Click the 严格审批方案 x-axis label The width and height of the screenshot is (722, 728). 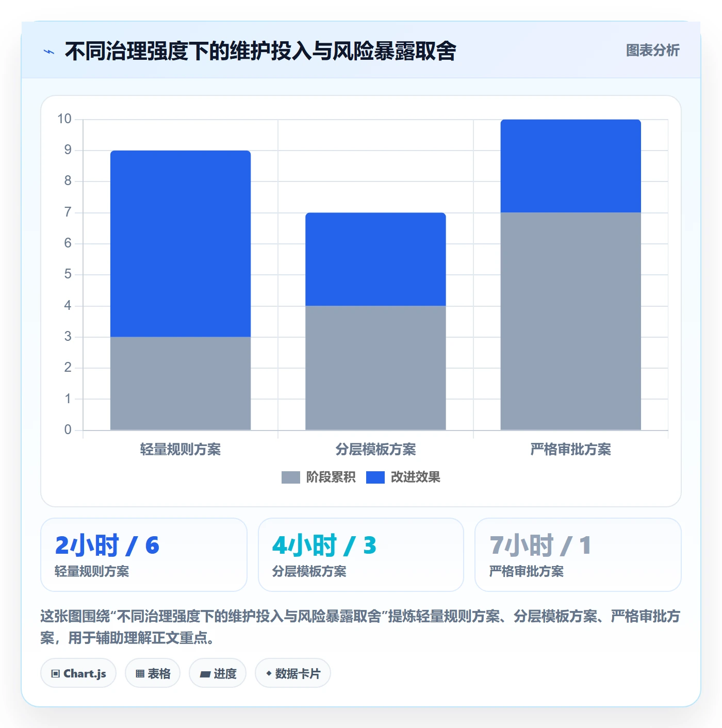point(570,450)
